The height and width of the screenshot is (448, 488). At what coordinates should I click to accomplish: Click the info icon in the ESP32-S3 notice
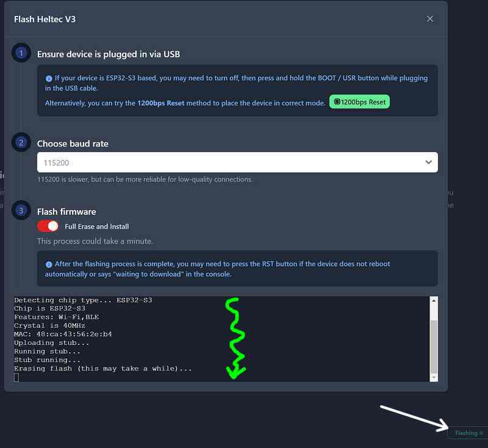pyautogui.click(x=49, y=79)
